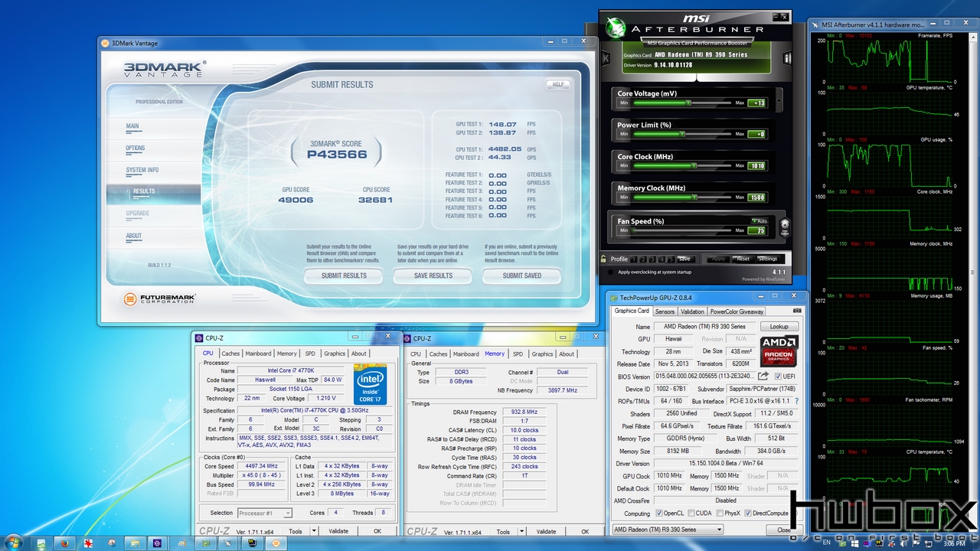Click the Memory Clock slider handle
980x551 pixels.
tap(694, 197)
